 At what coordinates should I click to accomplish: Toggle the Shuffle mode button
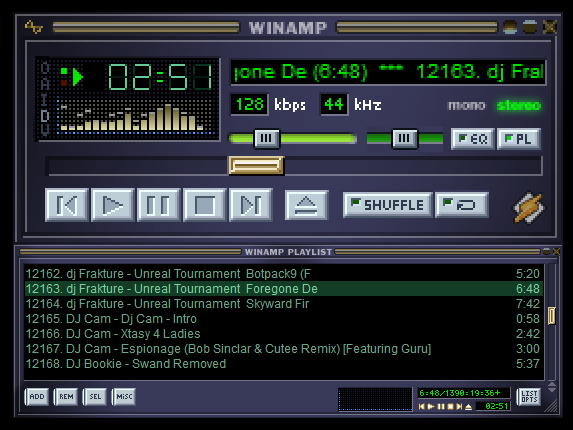388,205
